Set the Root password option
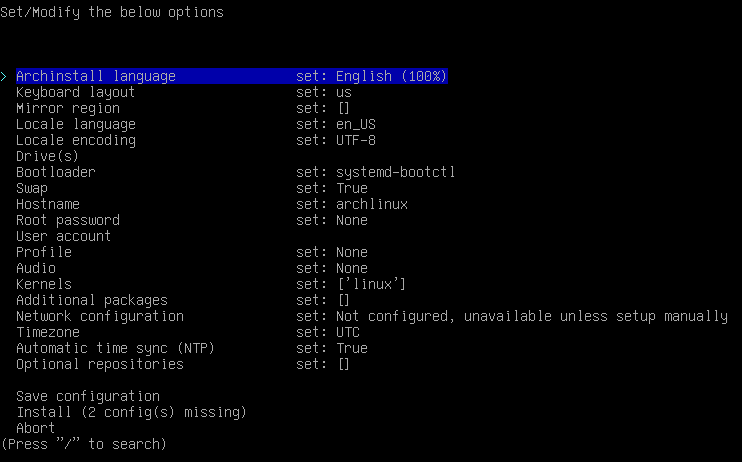The width and height of the screenshot is (742, 462). [68, 220]
